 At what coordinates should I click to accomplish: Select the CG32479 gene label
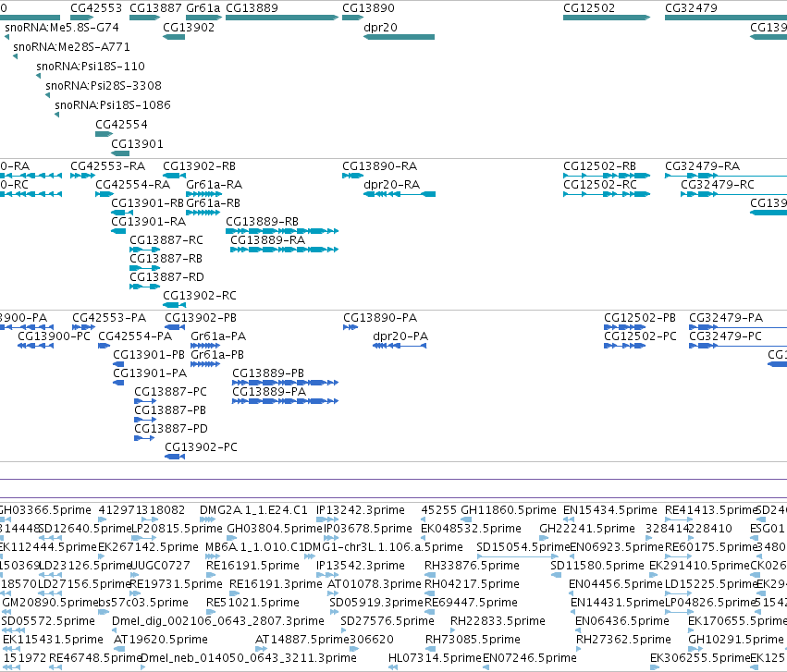[691, 8]
